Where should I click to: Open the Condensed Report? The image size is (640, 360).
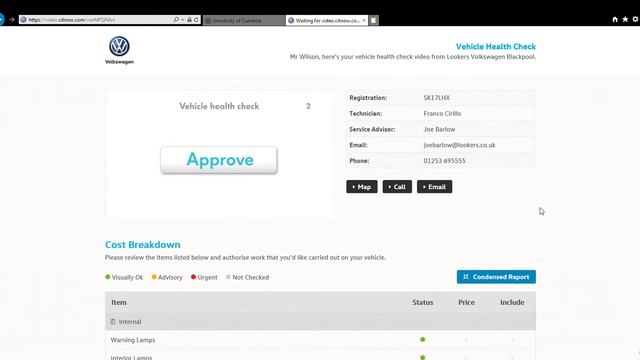pos(496,277)
